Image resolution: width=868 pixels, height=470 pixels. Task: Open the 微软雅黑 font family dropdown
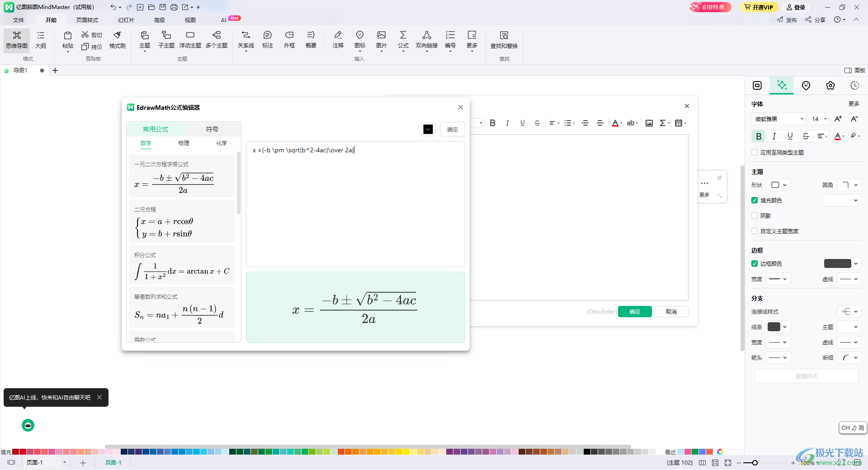coord(778,119)
